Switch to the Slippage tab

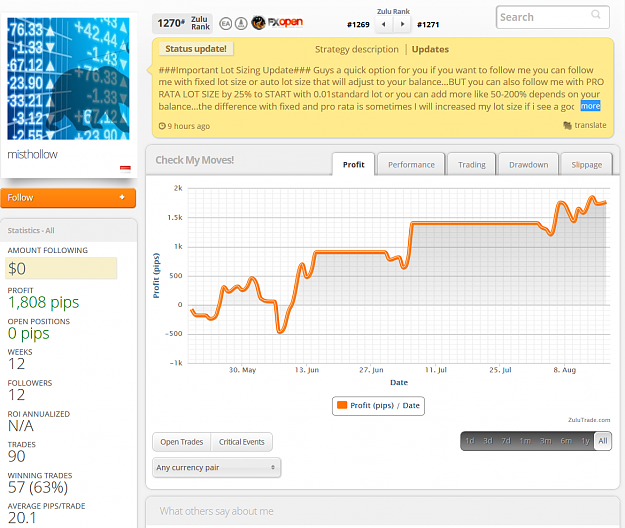coord(586,165)
